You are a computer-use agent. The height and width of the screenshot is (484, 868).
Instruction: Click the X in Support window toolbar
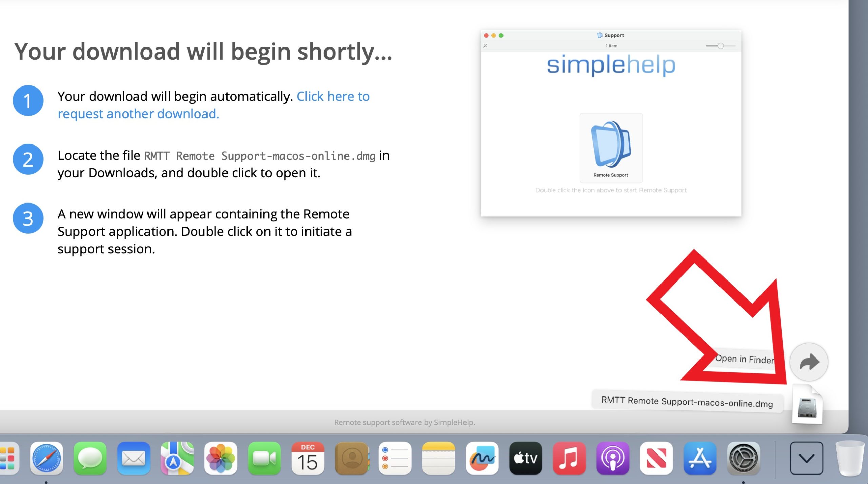pos(485,46)
